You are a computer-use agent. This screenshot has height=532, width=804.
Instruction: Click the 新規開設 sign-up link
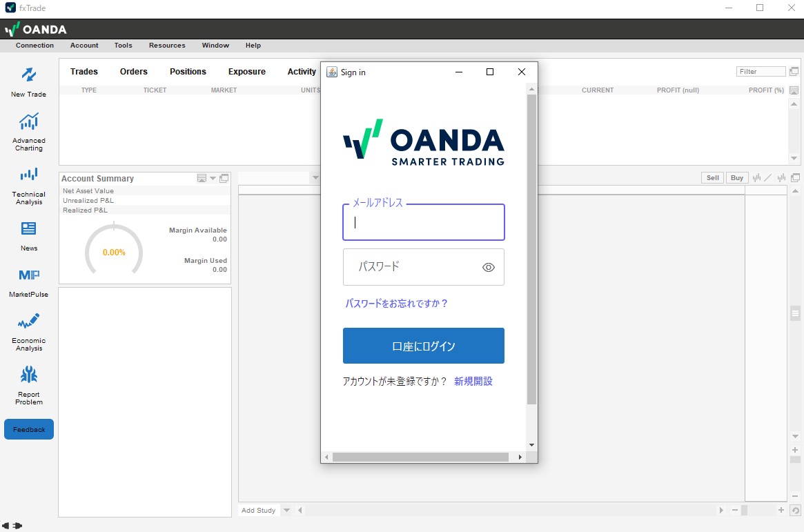click(x=473, y=382)
